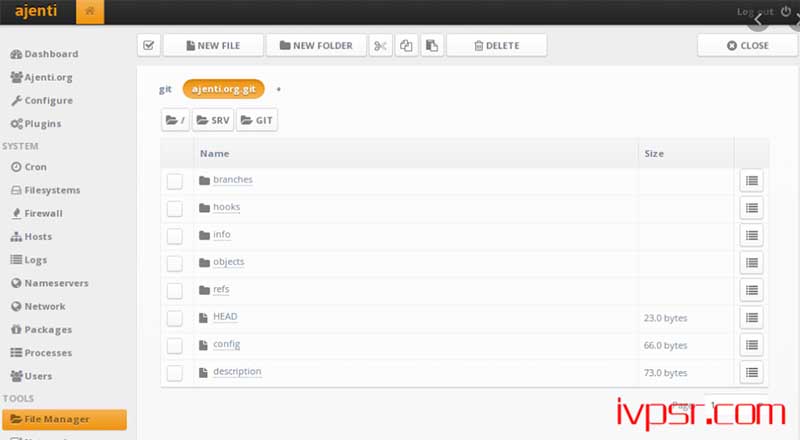
Task: Delete the selected items
Action: [496, 45]
